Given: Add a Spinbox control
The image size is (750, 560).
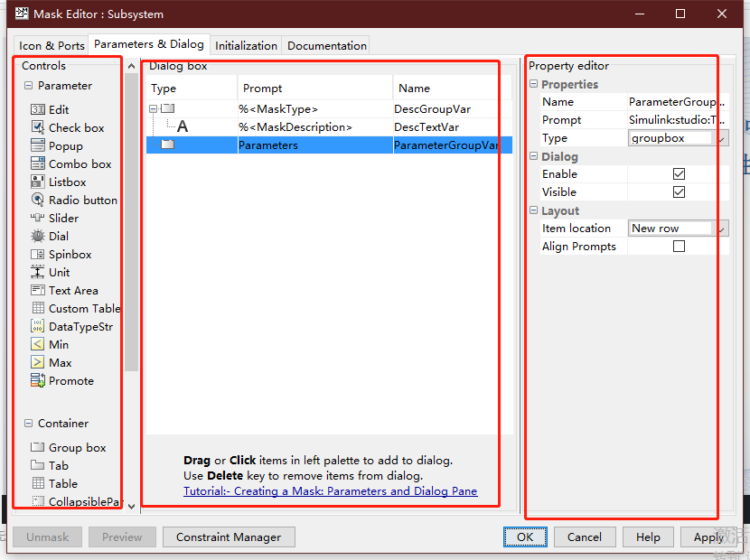Looking at the screenshot, I should [x=61, y=255].
